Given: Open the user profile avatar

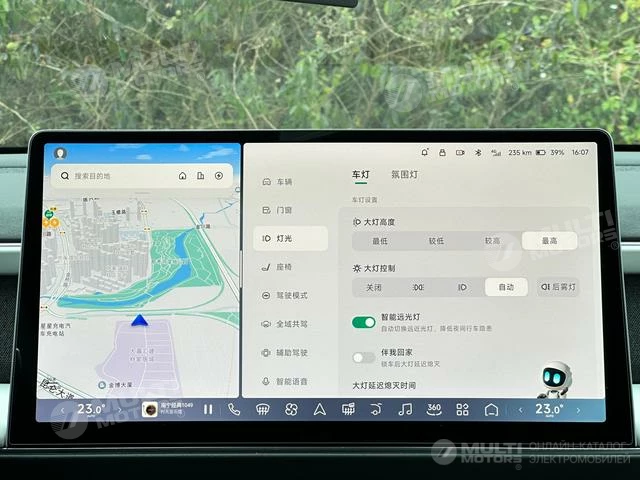Looking at the screenshot, I should 60,153.
